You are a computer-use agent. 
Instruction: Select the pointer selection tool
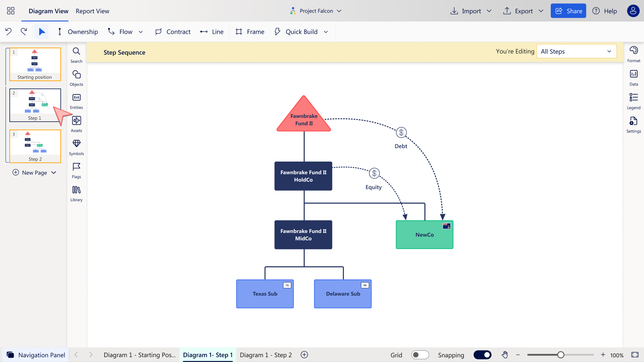42,32
